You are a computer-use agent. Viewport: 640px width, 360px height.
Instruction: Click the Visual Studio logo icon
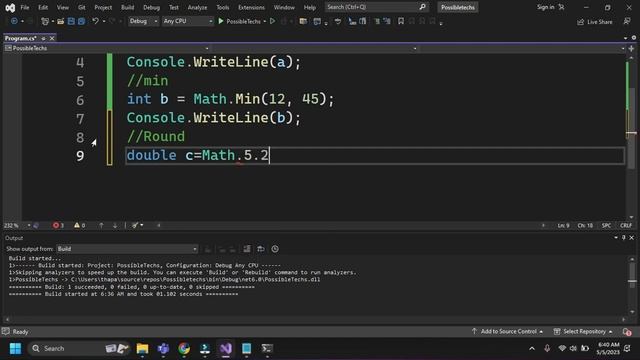10,7
